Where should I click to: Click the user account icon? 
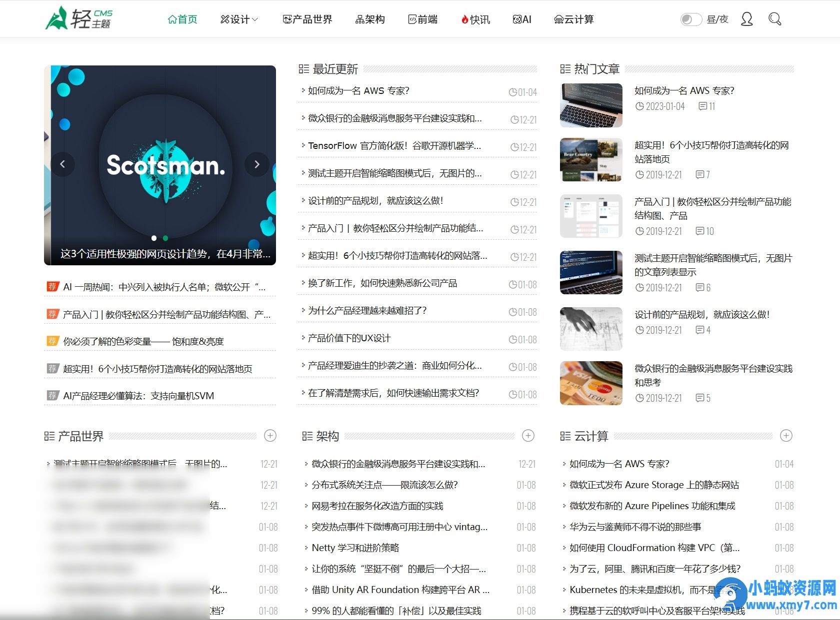pos(746,18)
